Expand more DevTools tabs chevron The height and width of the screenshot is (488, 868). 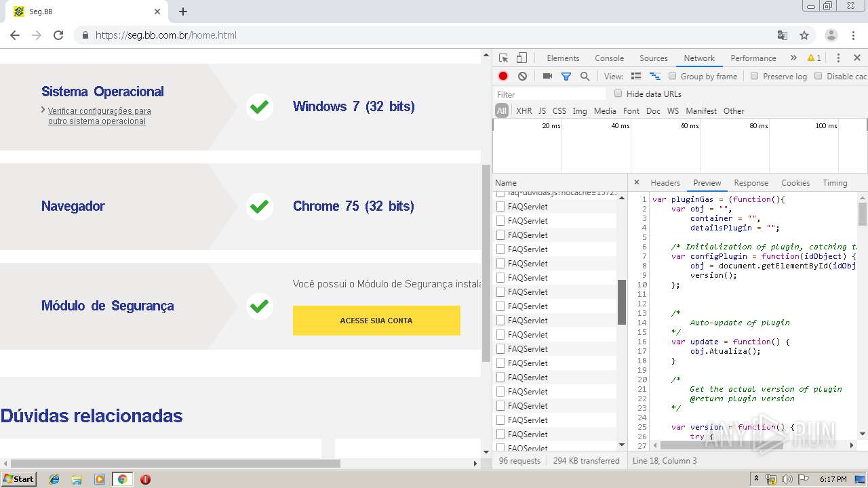tap(793, 58)
